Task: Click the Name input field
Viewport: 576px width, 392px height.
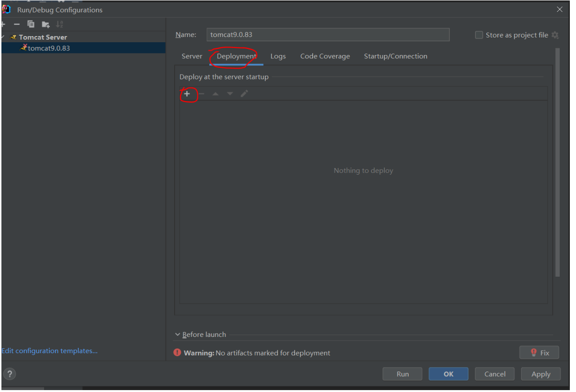Action: pos(328,35)
